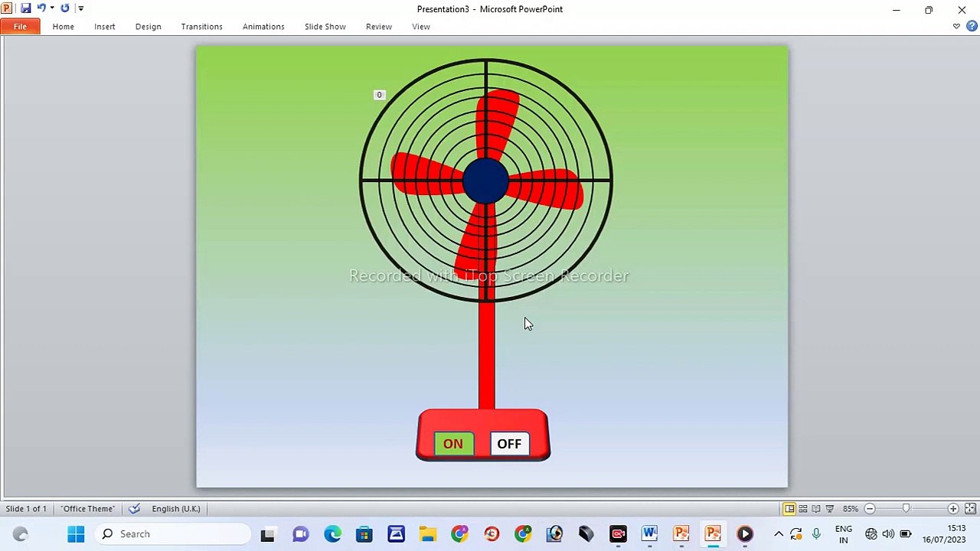Expand the Undo history dropdown arrow
This screenshot has width=980, height=551.
(52, 8)
